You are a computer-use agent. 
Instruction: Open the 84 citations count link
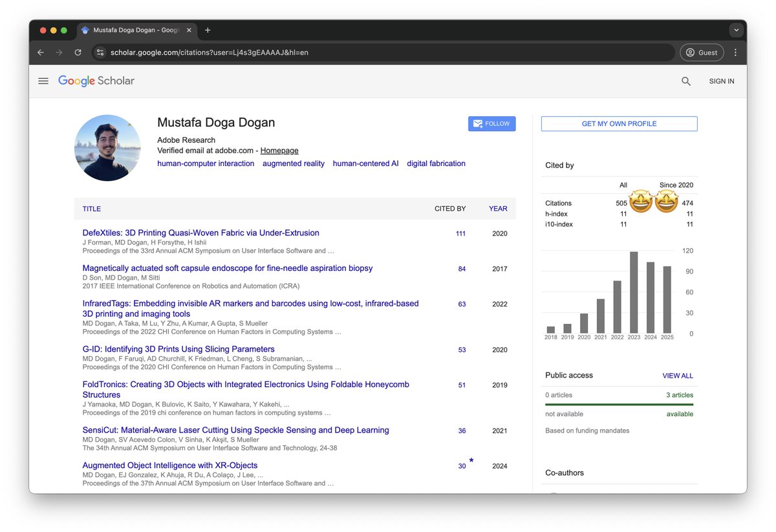pos(462,269)
